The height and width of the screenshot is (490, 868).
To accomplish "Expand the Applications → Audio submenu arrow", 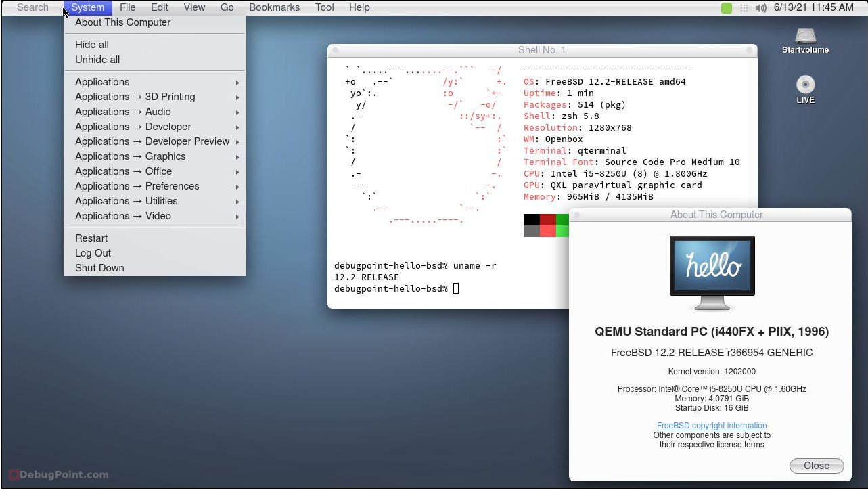I will 237,112.
